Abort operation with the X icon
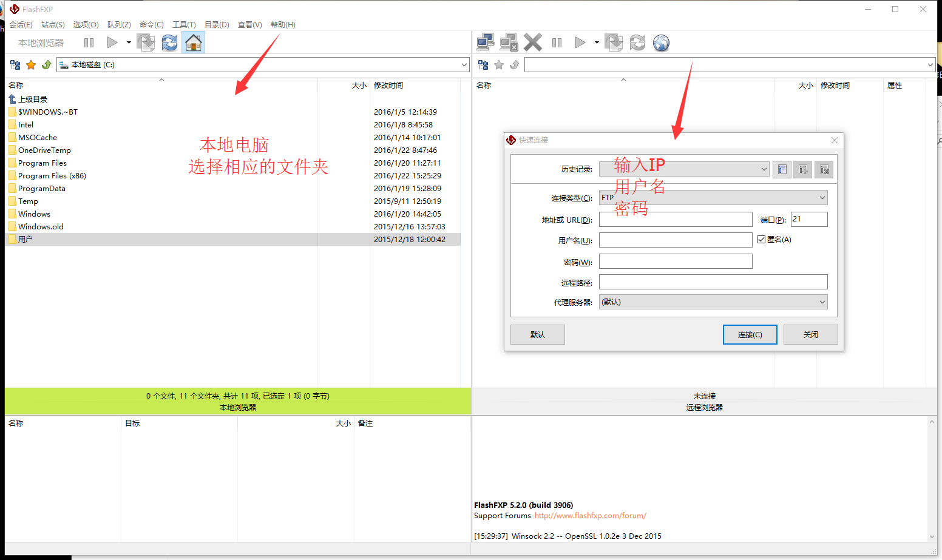The width and height of the screenshot is (942, 560). [533, 42]
